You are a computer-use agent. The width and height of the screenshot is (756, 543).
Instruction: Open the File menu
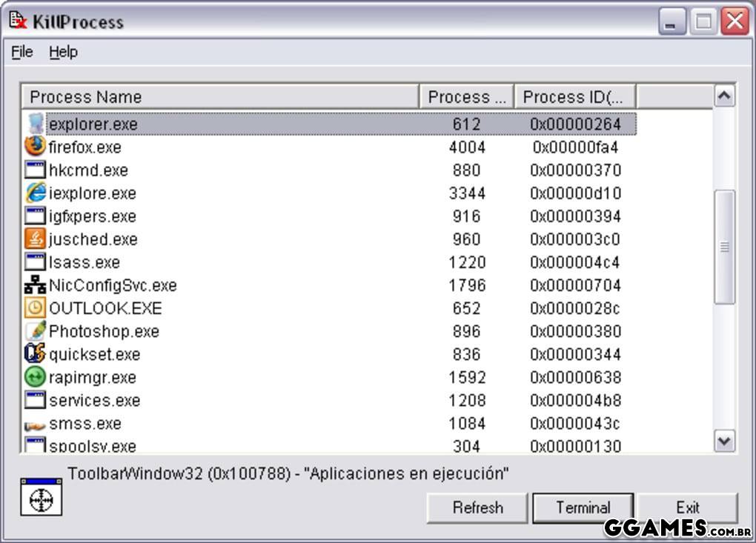click(x=22, y=52)
